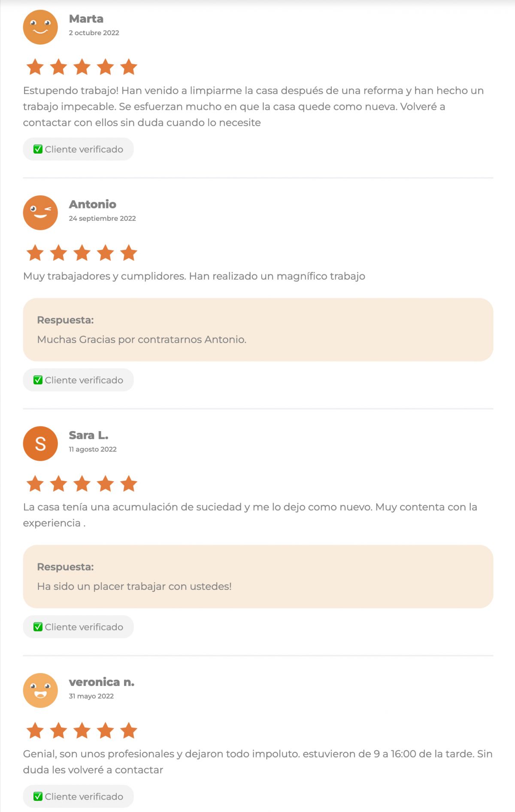Click the fifth star in veronica n.'s rating
The height and width of the screenshot is (812, 515).
click(x=129, y=730)
